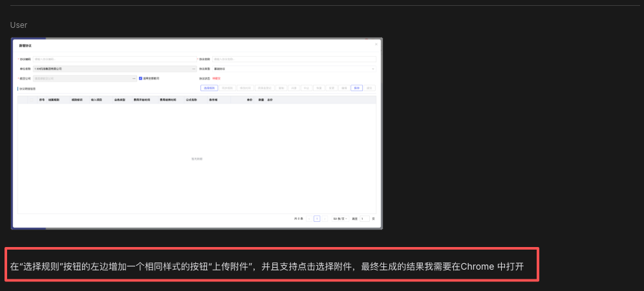The width and height of the screenshot is (644, 291).
Task: Open the 50 条/页 page size dropdown
Action: coord(341,219)
